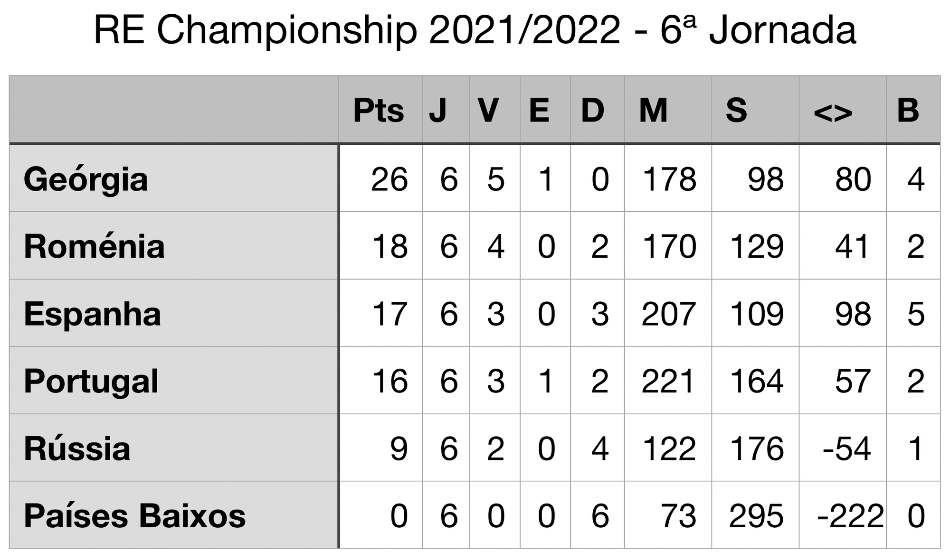
Task: Select the V wins column header
Action: tap(488, 111)
